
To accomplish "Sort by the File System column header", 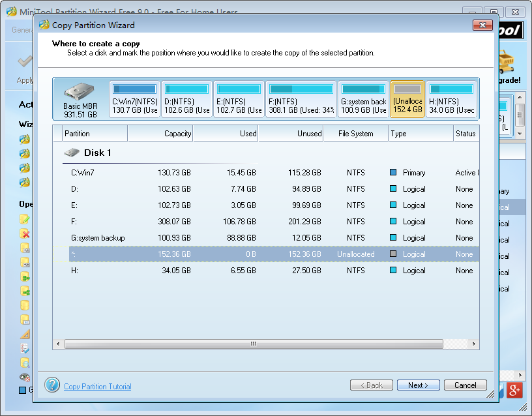I will point(356,134).
